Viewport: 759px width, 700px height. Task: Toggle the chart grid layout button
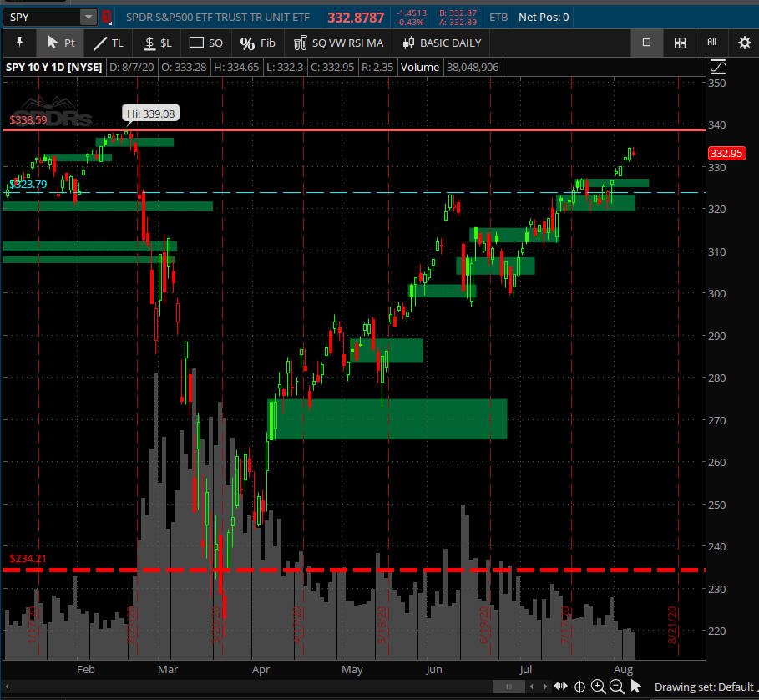(680, 43)
